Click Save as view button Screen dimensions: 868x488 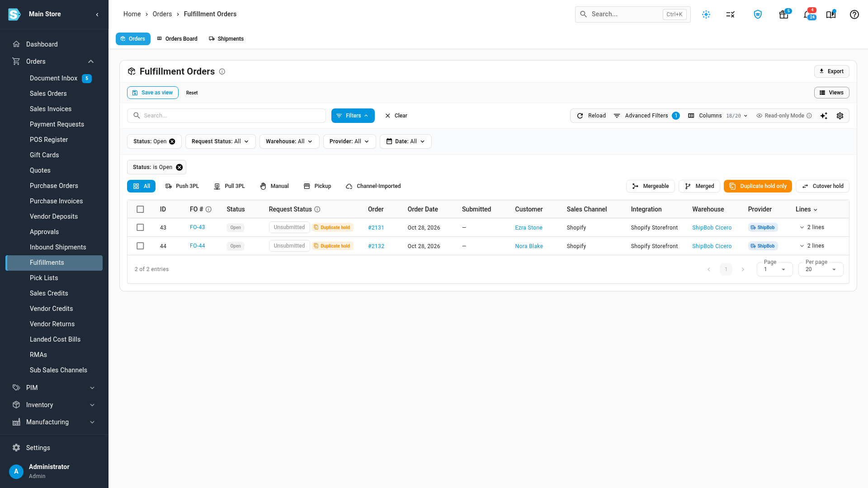[x=153, y=93]
